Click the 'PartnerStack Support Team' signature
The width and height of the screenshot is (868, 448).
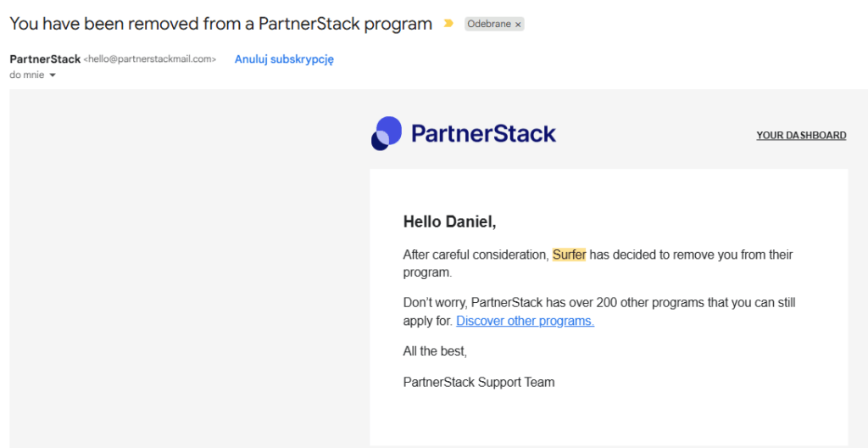pyautogui.click(x=479, y=382)
